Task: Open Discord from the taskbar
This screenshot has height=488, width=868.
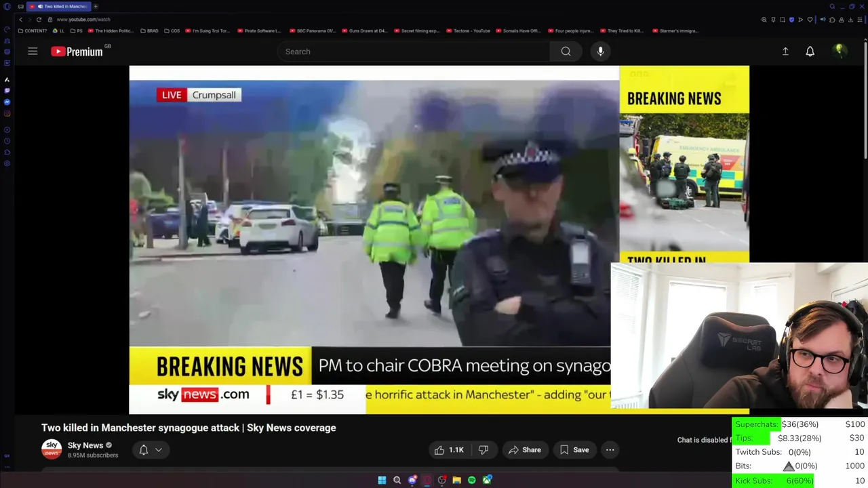Action: coord(412,481)
